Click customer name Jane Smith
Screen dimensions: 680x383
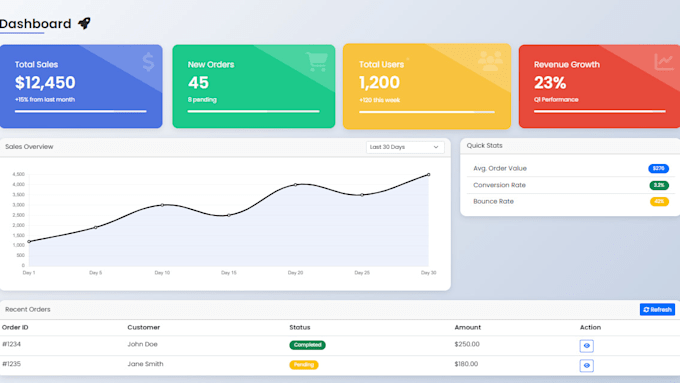(145, 364)
